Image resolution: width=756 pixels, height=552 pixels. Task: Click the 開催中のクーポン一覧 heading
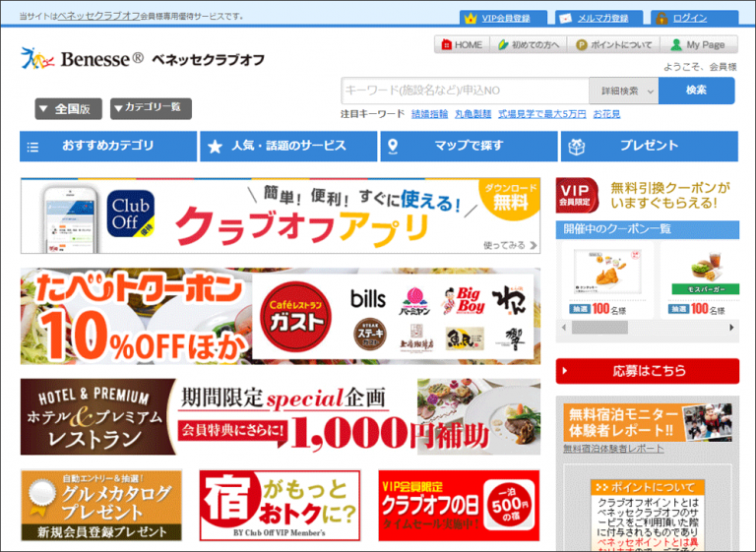(617, 229)
